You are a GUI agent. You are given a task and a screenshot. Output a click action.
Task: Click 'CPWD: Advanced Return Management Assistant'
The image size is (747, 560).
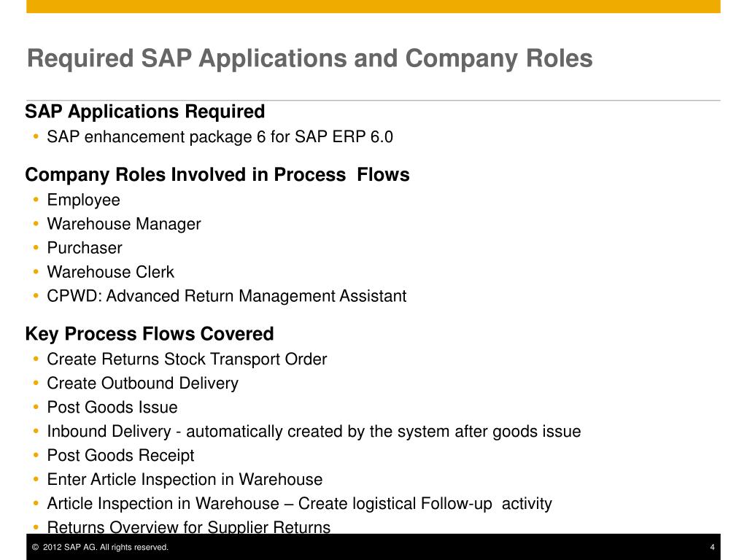[226, 296]
